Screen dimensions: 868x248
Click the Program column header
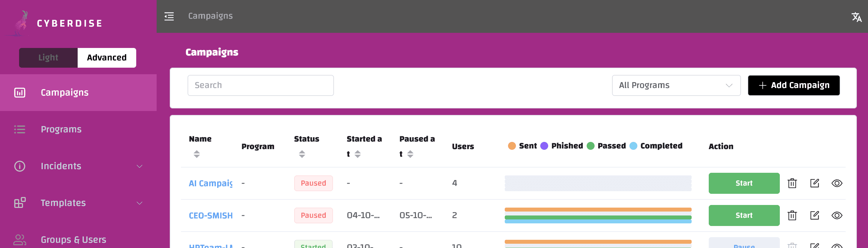tap(258, 147)
